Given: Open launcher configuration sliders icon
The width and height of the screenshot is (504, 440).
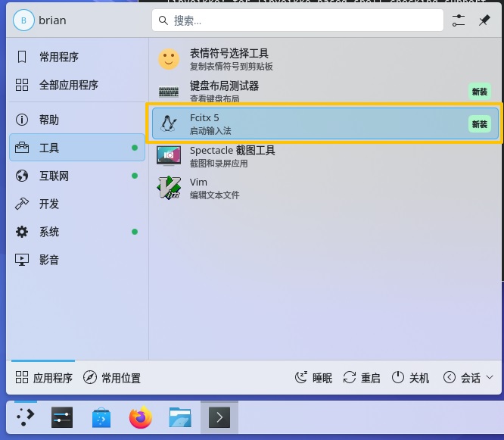Looking at the screenshot, I should (459, 20).
